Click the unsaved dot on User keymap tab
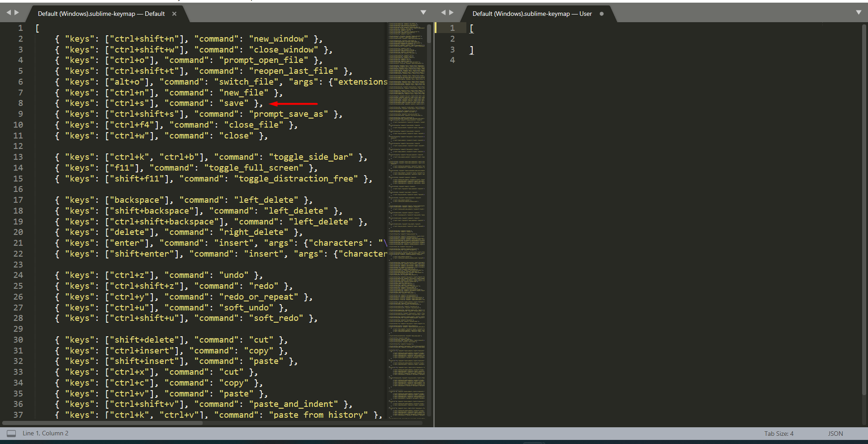This screenshot has width=868, height=444. (x=602, y=14)
